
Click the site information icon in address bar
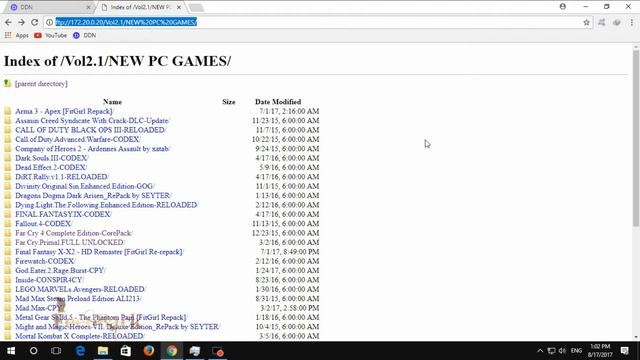tap(49, 22)
